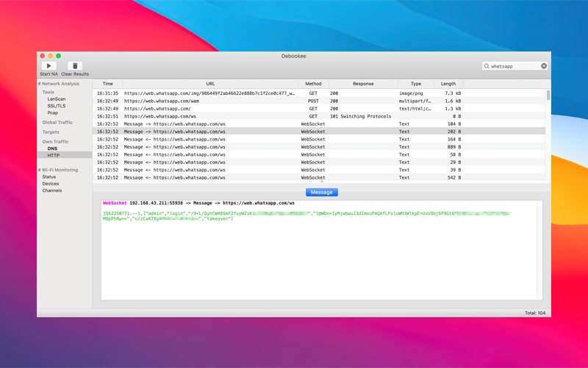This screenshot has width=588, height=368.
Task: Click the blue Message button
Action: [x=321, y=192]
